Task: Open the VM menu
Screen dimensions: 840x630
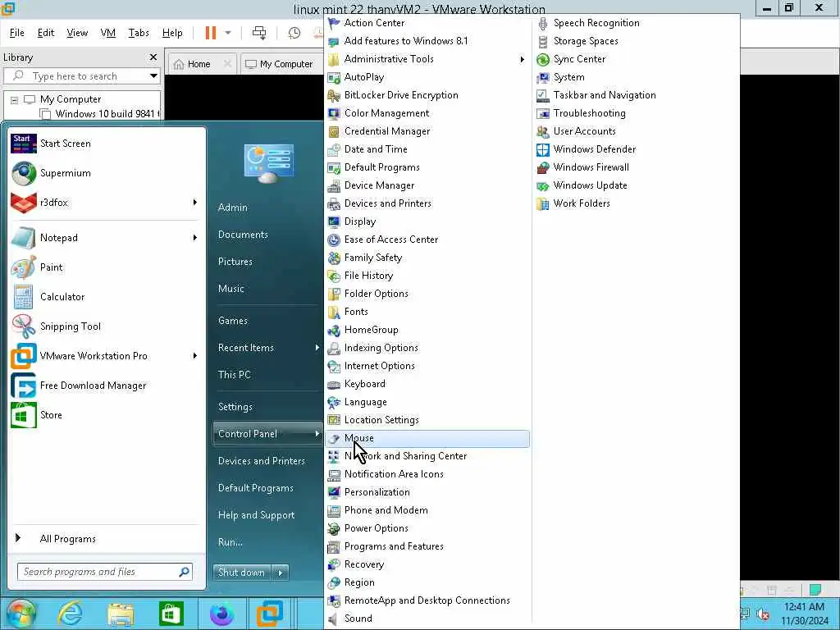Action: tap(107, 33)
